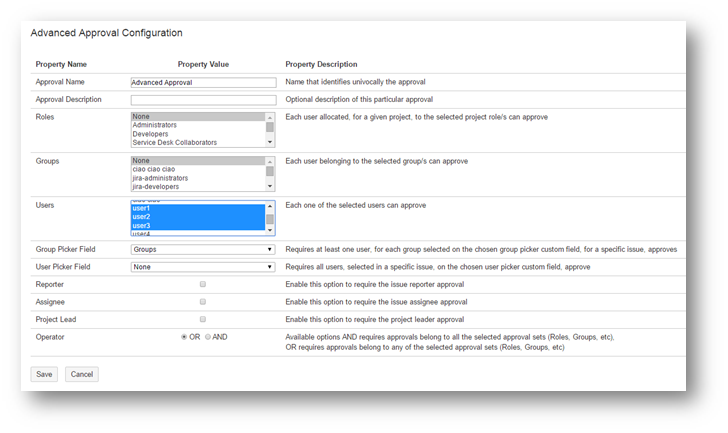The width and height of the screenshot is (728, 433).
Task: Click the Save button
Action: point(44,374)
